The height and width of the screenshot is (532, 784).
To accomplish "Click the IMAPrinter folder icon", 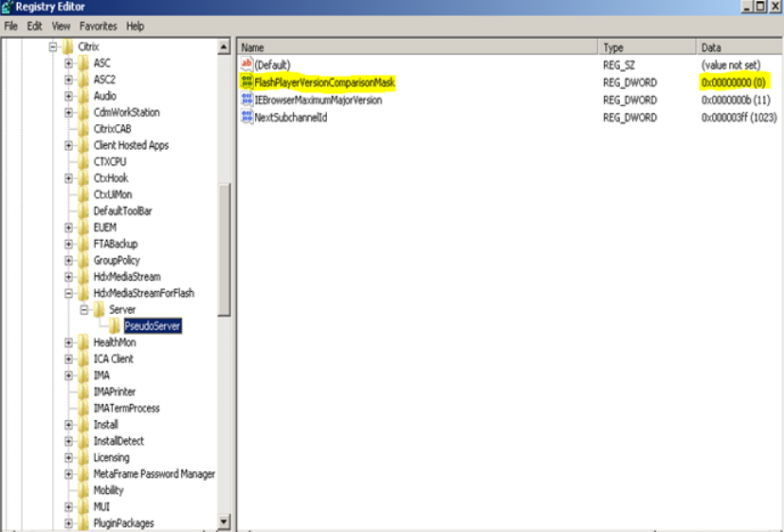I will click(x=83, y=392).
